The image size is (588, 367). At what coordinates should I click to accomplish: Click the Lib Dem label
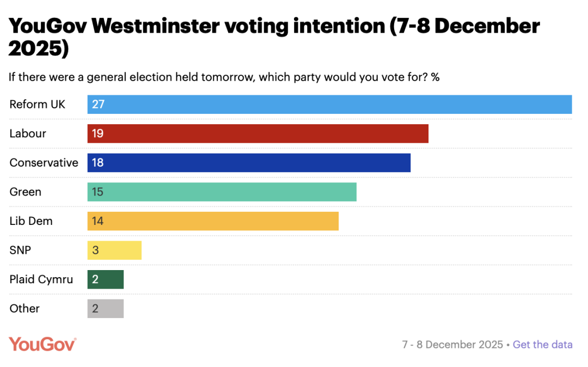tap(31, 221)
